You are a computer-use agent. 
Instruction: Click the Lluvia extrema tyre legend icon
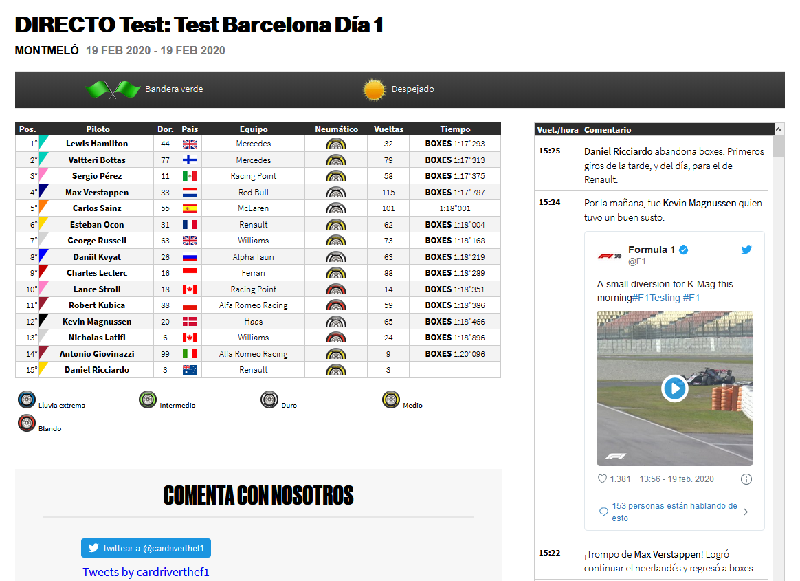click(x=27, y=399)
